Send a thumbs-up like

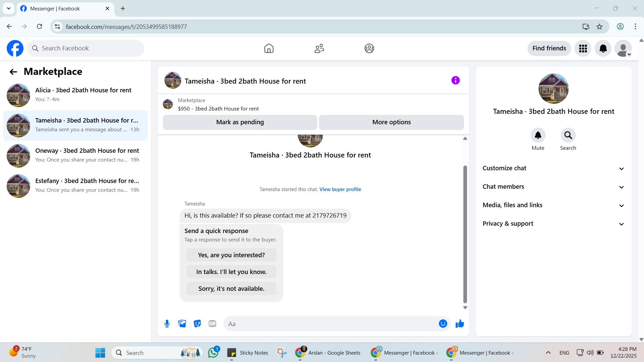coord(460,324)
